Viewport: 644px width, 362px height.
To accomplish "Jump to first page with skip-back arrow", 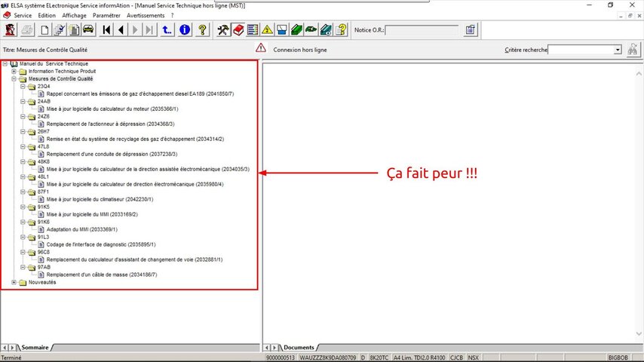I will pyautogui.click(x=107, y=30).
